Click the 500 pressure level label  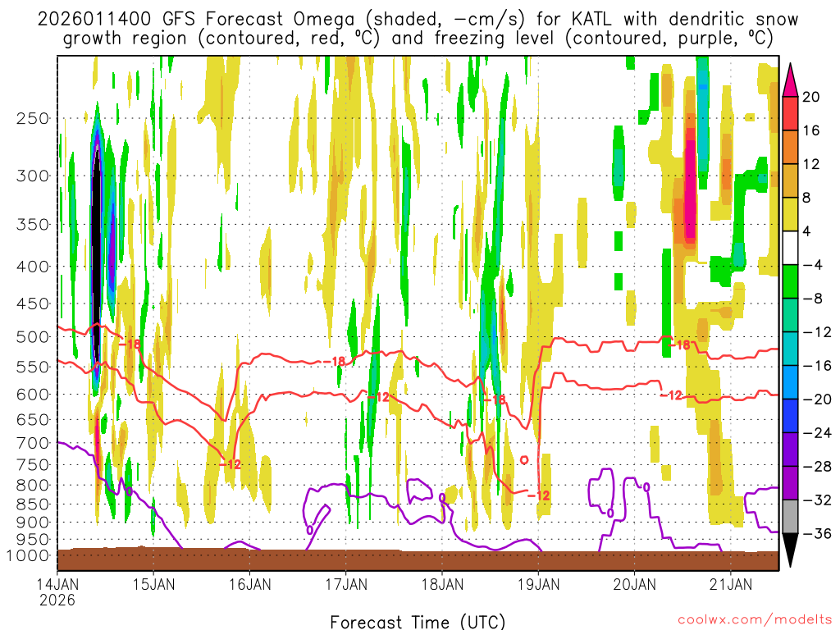click(33, 337)
